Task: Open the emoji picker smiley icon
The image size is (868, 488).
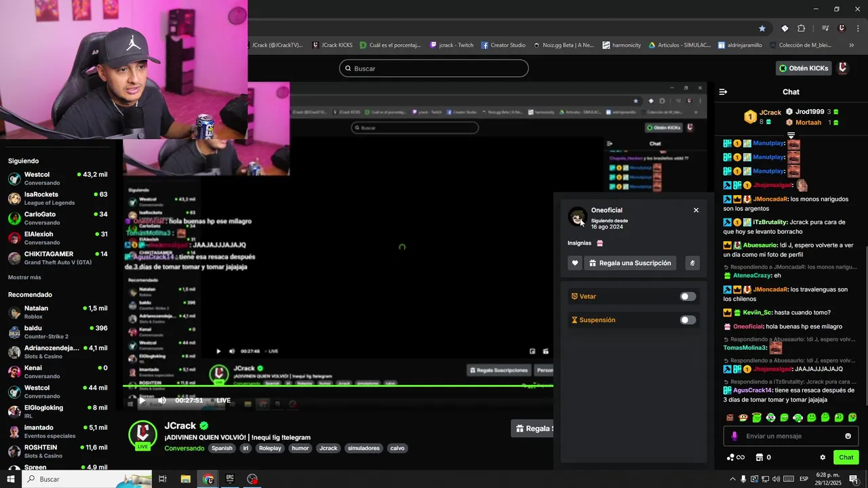Action: (848, 436)
